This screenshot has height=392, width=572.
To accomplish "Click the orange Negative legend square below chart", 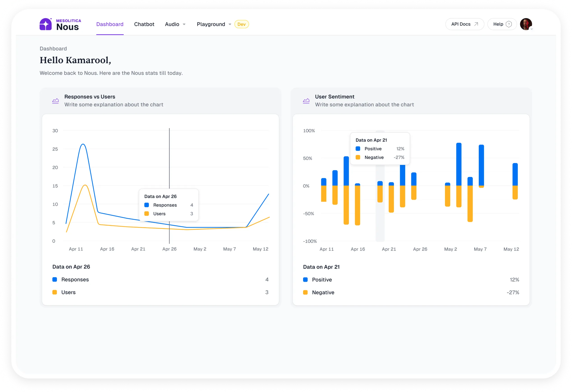I will [305, 292].
